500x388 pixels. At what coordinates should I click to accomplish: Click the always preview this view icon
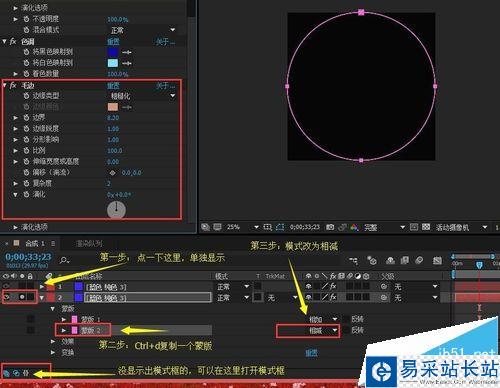pos(205,227)
